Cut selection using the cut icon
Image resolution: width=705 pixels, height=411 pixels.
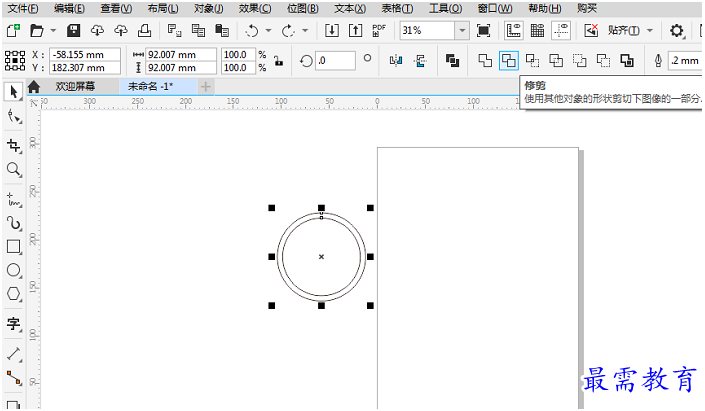(174, 31)
